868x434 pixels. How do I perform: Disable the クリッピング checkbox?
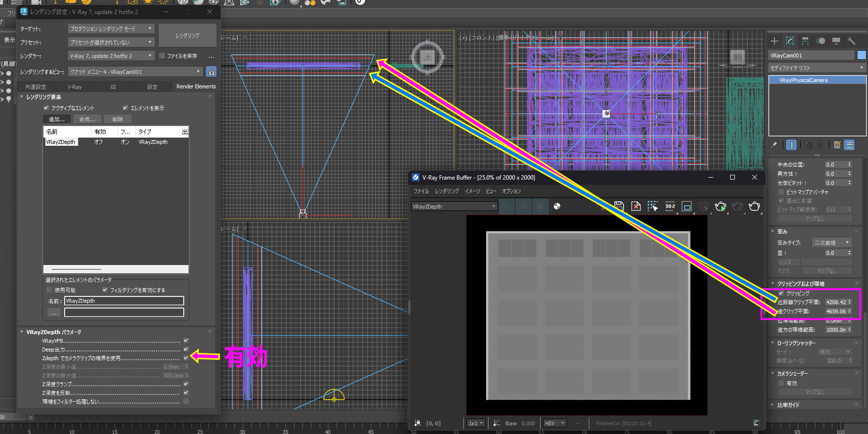pyautogui.click(x=781, y=294)
